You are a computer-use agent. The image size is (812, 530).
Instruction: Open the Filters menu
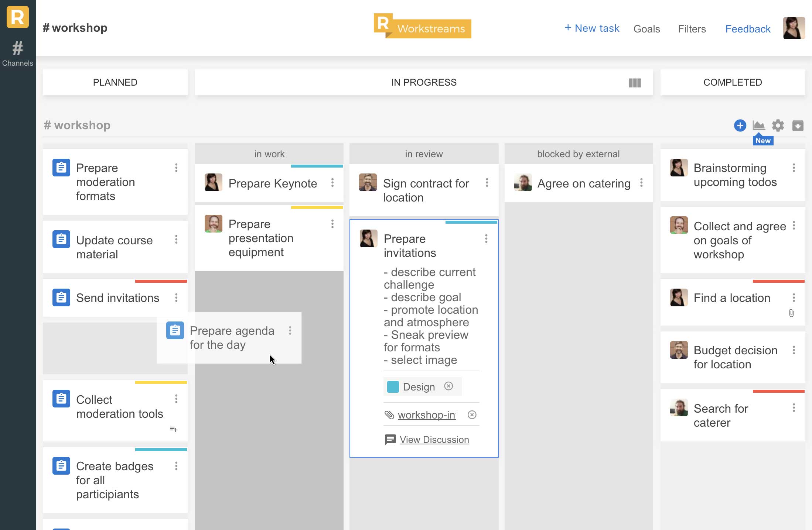point(692,29)
